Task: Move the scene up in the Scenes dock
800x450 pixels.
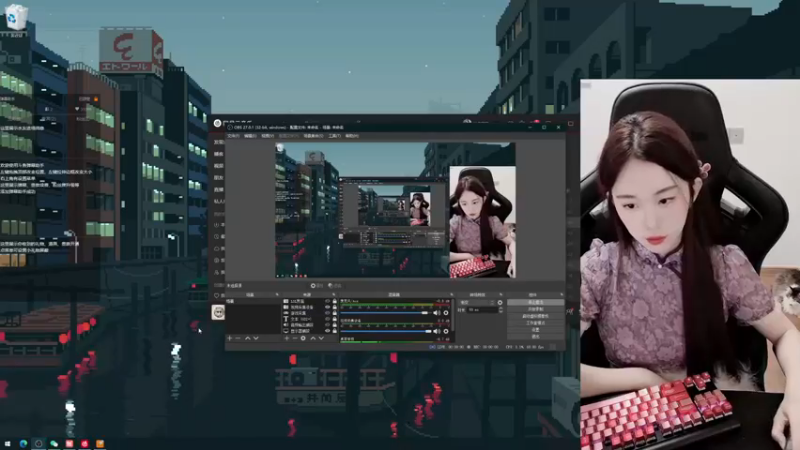Action: pos(247,338)
